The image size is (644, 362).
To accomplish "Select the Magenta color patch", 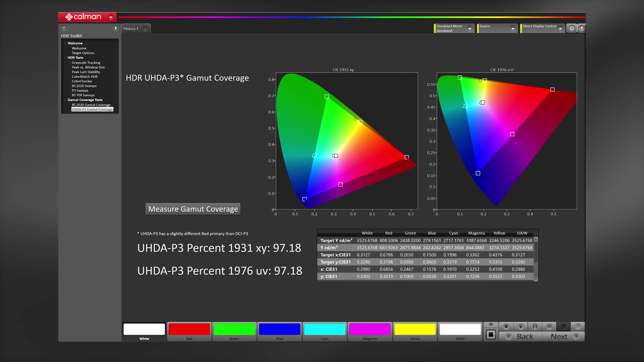I will [370, 331].
